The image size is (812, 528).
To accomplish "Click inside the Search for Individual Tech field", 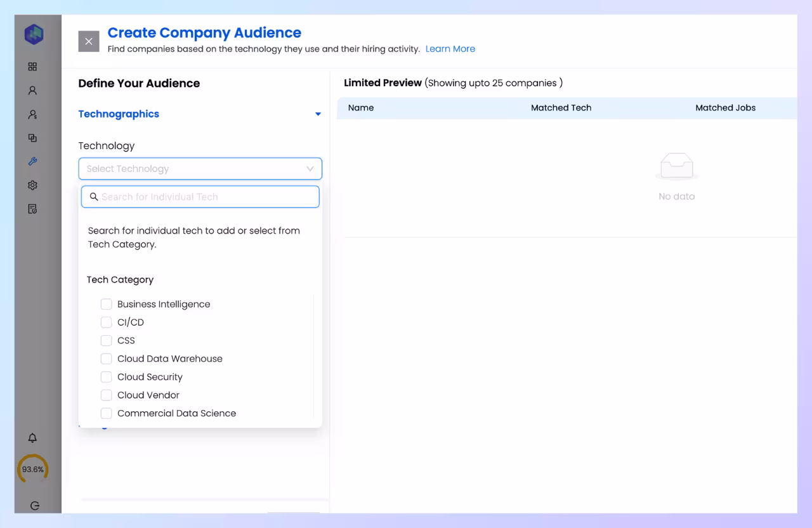I will pyautogui.click(x=200, y=197).
